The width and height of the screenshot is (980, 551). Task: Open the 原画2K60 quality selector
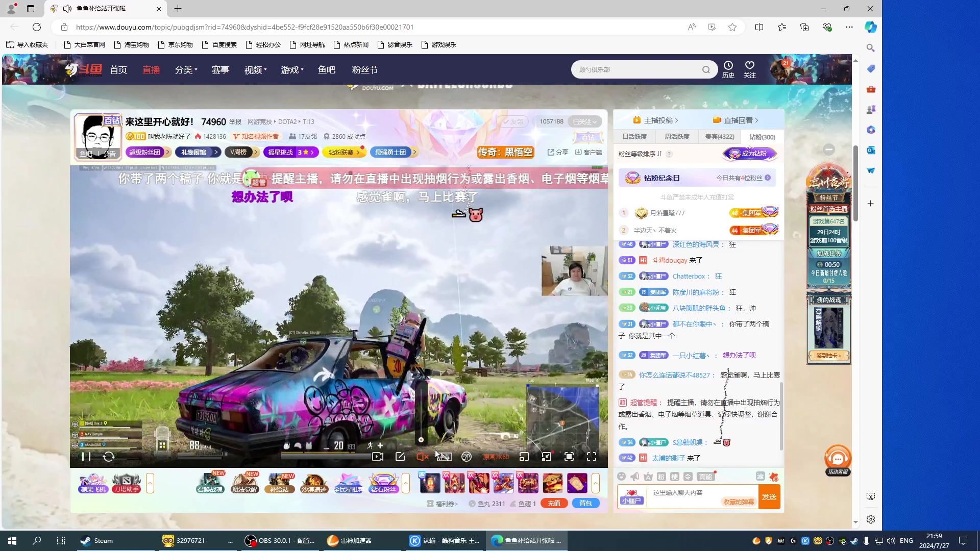point(496,457)
